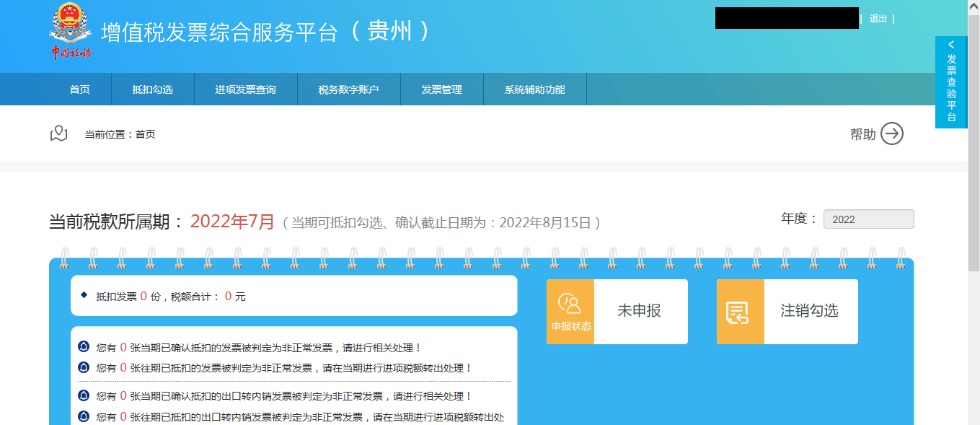
Task: Expand the 发票查验平台 side panel arrow
Action: (x=951, y=45)
